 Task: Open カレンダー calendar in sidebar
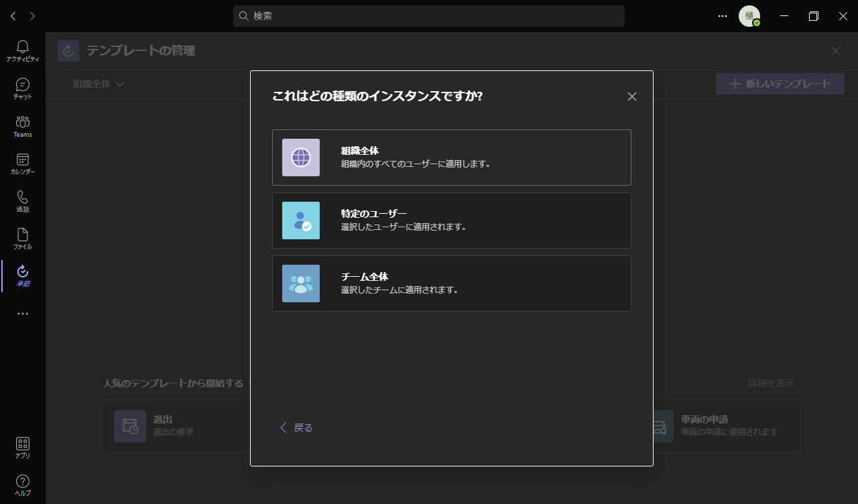pos(23,164)
